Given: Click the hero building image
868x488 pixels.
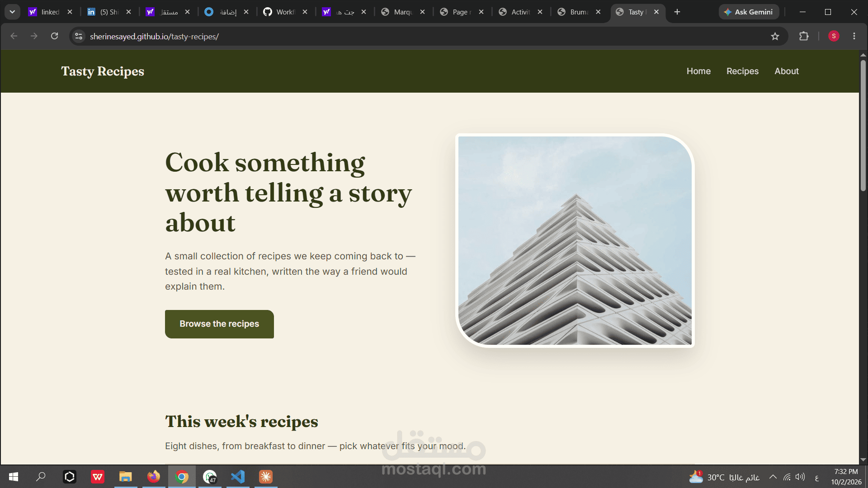Looking at the screenshot, I should (575, 240).
